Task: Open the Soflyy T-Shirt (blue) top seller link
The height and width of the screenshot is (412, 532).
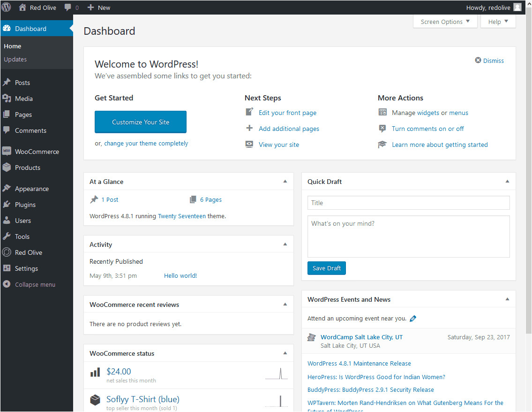Action: pos(143,399)
